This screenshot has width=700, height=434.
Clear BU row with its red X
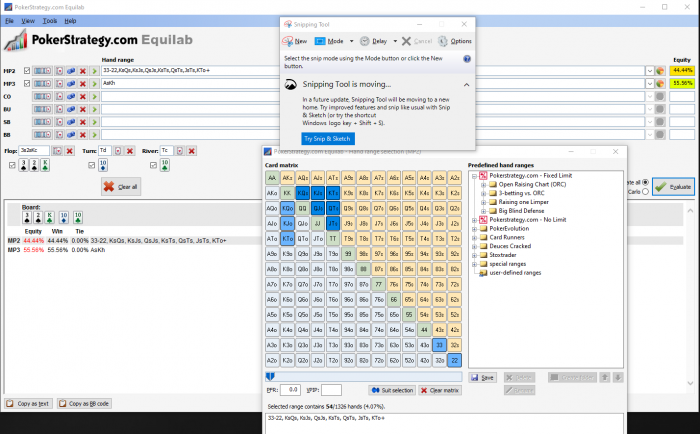point(83,109)
